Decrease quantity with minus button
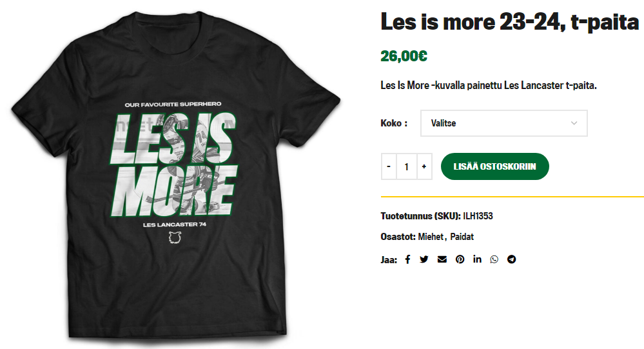This screenshot has width=644, height=349. (389, 166)
